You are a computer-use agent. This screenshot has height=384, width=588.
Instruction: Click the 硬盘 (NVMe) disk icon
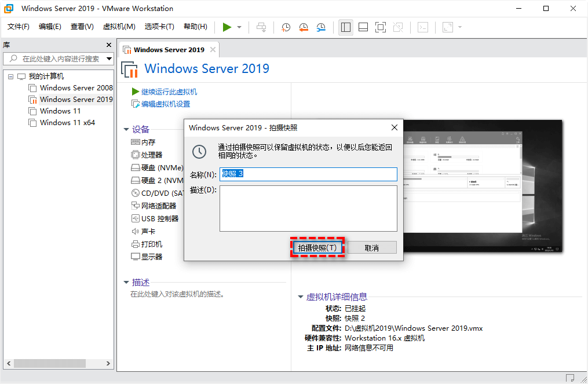click(x=136, y=167)
